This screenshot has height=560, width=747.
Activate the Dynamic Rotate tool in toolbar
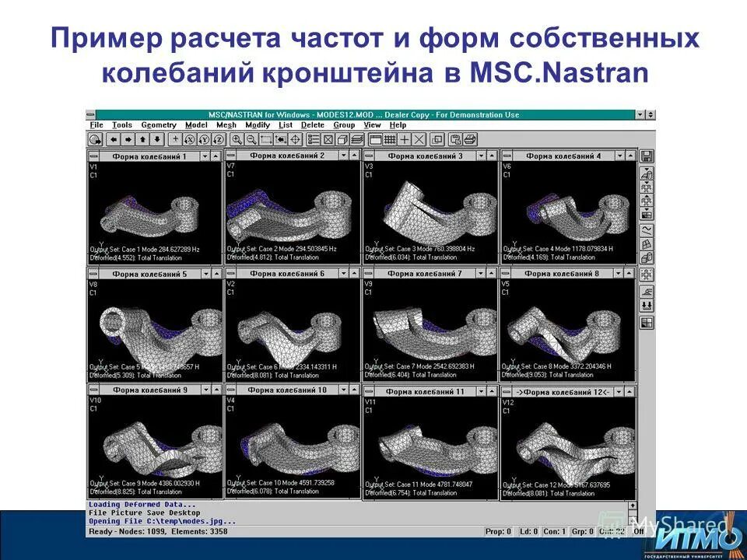(x=96, y=139)
